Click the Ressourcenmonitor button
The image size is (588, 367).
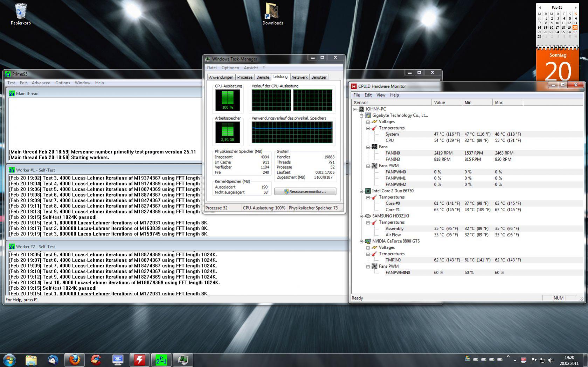tap(305, 191)
